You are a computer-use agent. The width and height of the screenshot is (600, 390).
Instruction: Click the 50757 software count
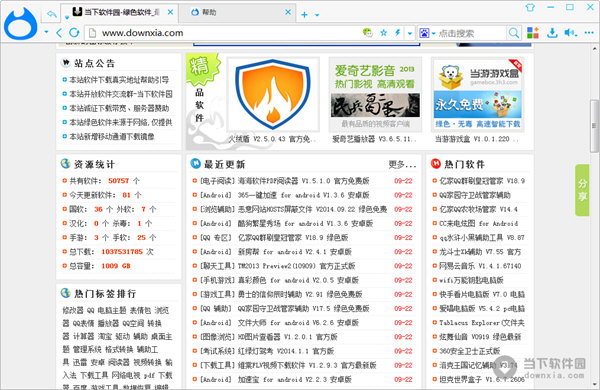coord(119,181)
